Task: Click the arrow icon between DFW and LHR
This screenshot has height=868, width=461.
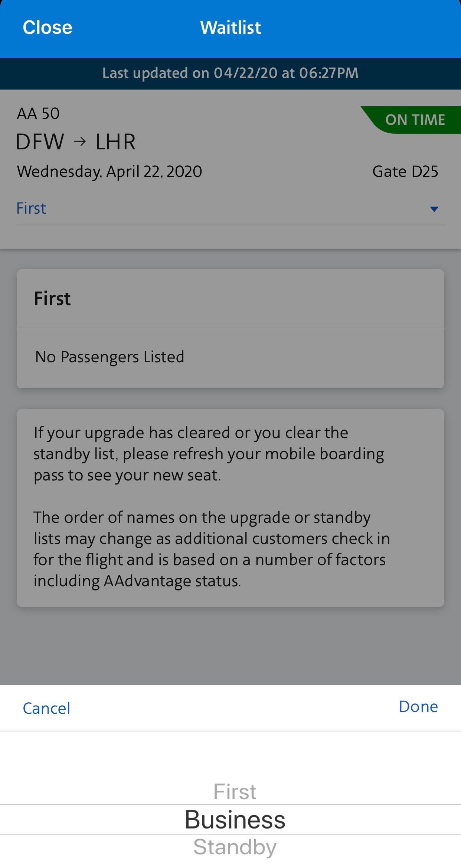Action: tap(79, 142)
